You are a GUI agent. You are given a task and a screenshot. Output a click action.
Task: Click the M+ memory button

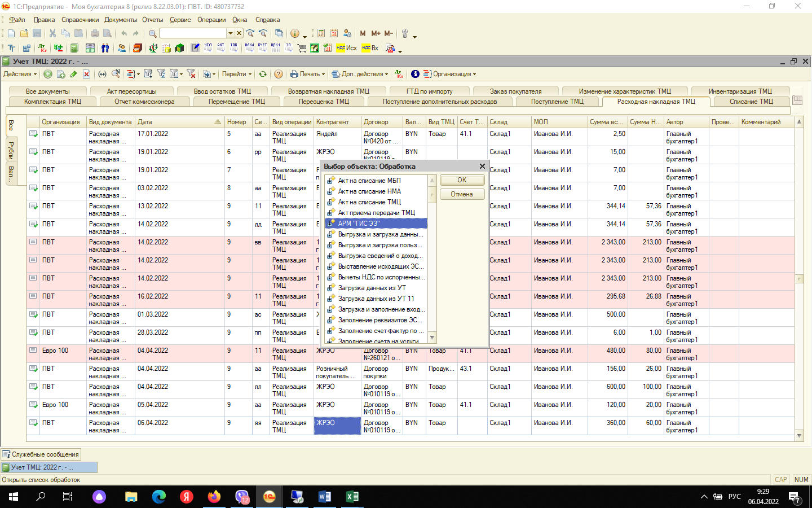[376, 34]
